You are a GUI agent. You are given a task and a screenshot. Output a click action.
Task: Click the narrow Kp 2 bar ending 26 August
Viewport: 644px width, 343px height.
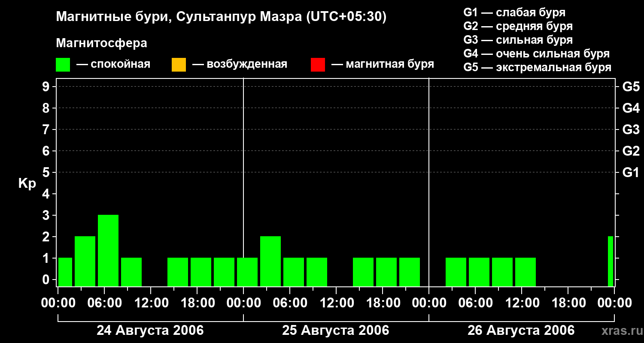pos(611,261)
